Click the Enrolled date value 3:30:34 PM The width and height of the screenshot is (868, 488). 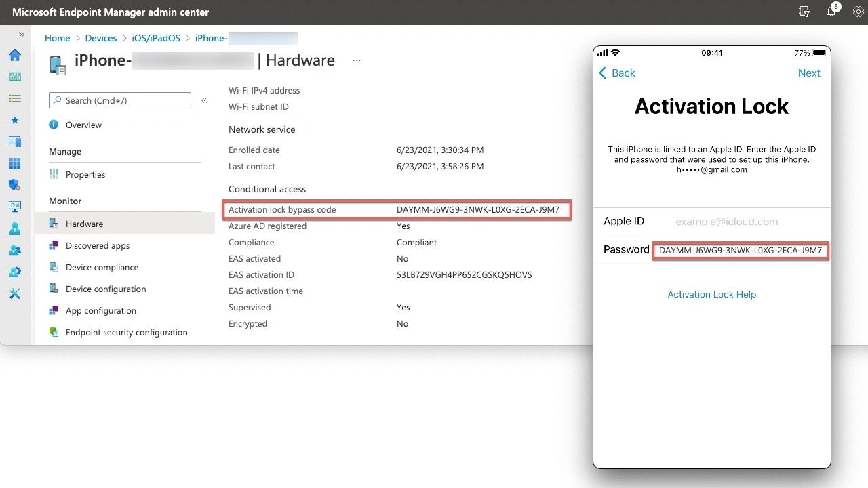(440, 150)
